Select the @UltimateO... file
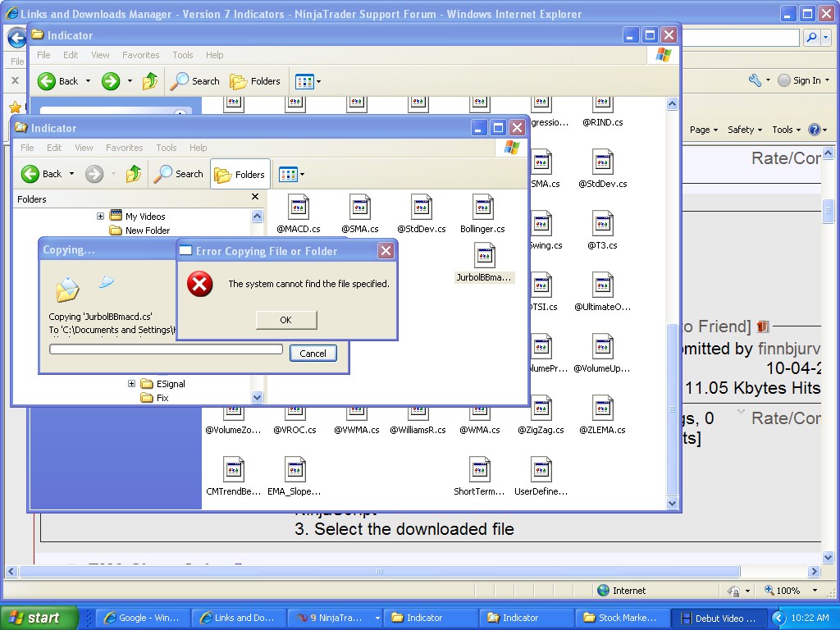Viewport: 840px width, 630px height. pyautogui.click(x=603, y=292)
